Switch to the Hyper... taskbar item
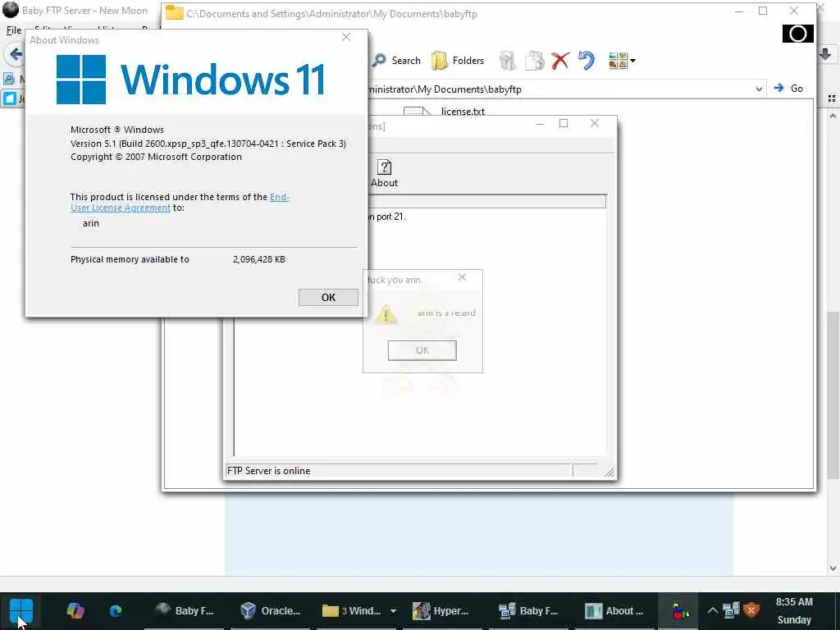Screen dimensions: 840x630 (x=441, y=610)
